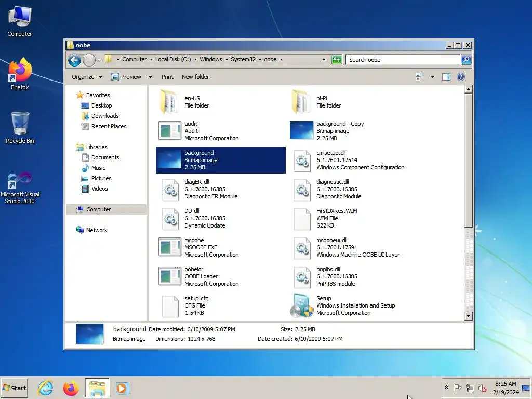
Task: Expand the arrow after System32 breadcrumb
Action: [260, 60]
